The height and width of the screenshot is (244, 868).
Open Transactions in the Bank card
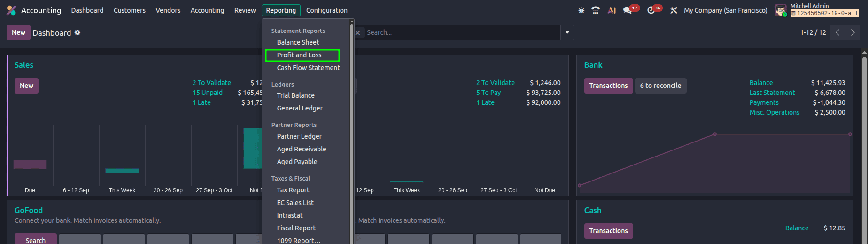pos(608,86)
